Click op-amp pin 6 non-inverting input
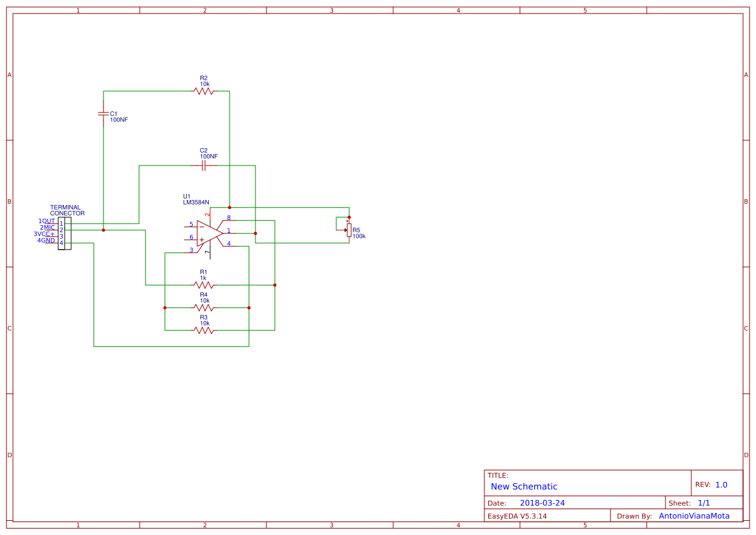The width and height of the screenshot is (756, 535). [191, 237]
